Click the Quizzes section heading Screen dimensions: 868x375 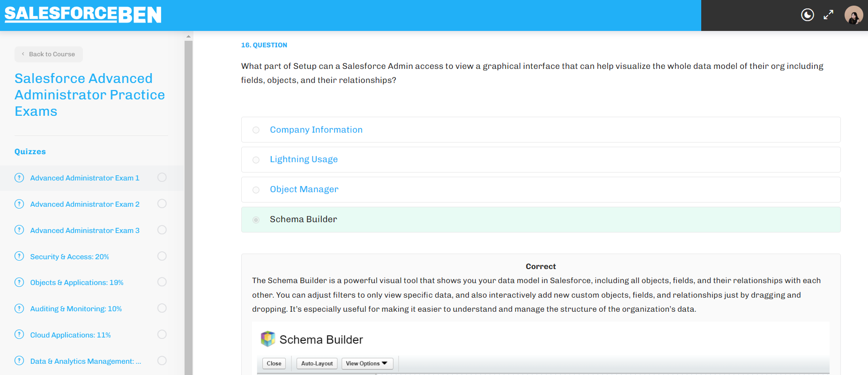pos(30,151)
